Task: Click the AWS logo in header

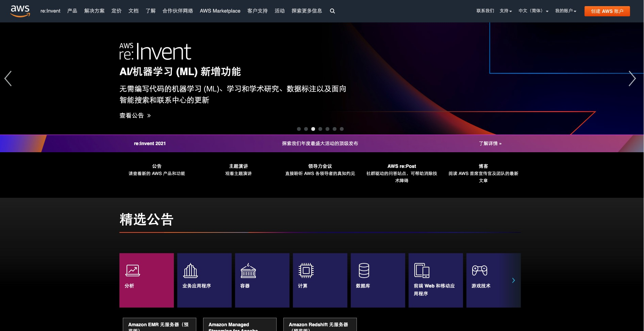Action: click(20, 11)
